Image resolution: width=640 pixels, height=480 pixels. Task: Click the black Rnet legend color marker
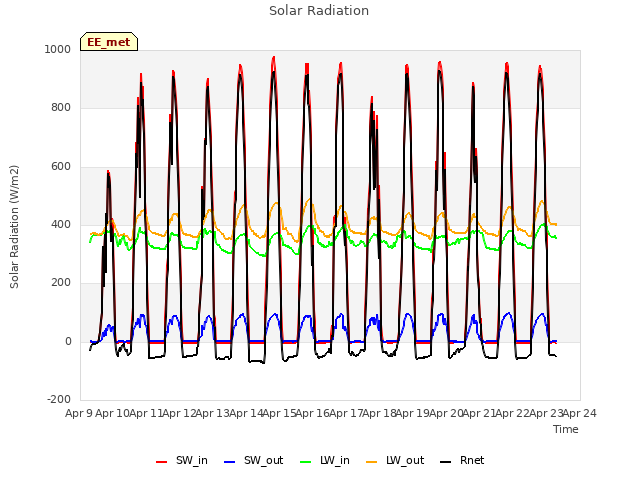(x=446, y=462)
